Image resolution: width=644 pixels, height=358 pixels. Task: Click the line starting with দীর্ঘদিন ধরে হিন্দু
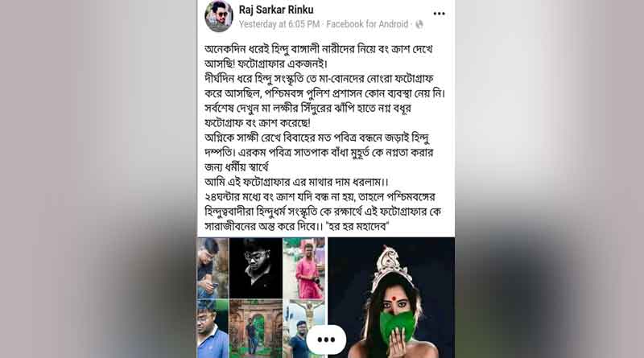coord(319,78)
